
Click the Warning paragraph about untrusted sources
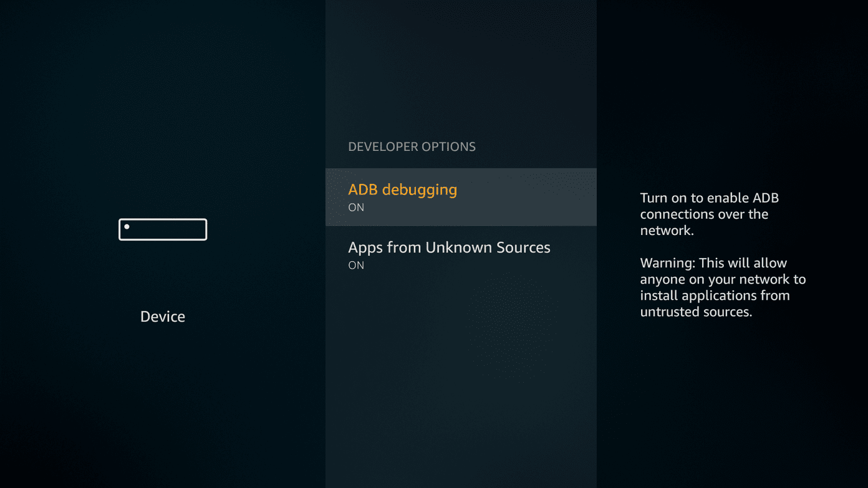723,287
